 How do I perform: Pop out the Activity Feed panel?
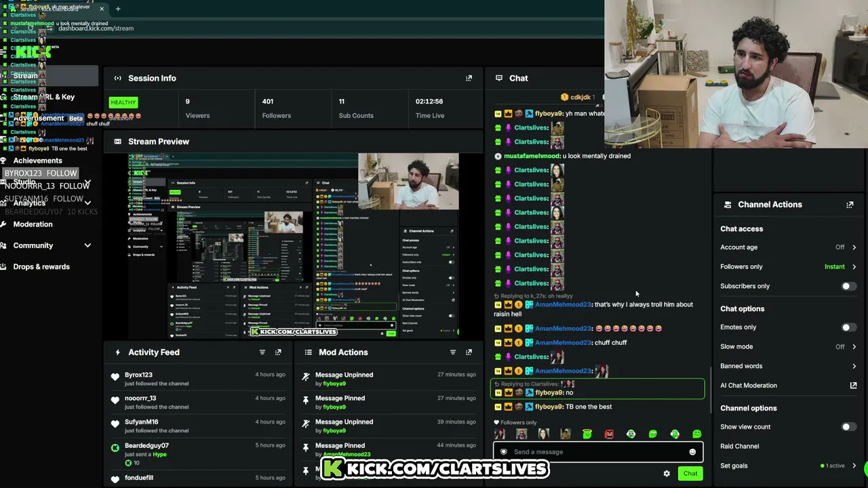pos(278,352)
